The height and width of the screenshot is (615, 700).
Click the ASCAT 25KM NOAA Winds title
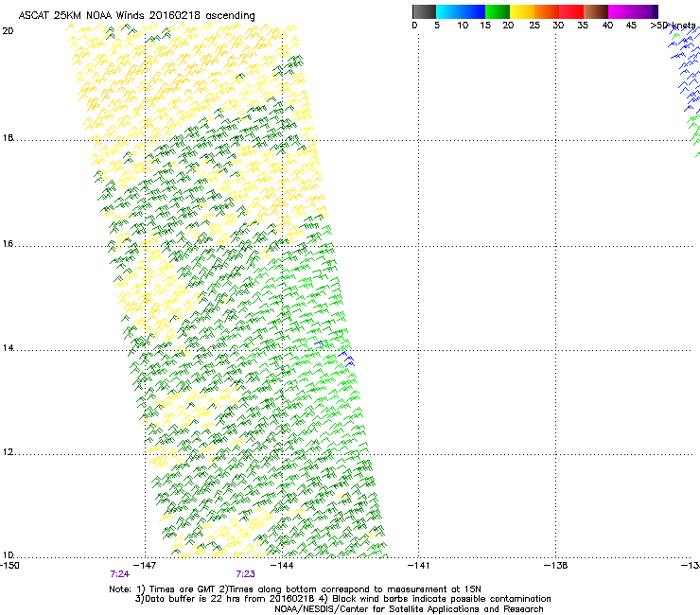tap(136, 16)
